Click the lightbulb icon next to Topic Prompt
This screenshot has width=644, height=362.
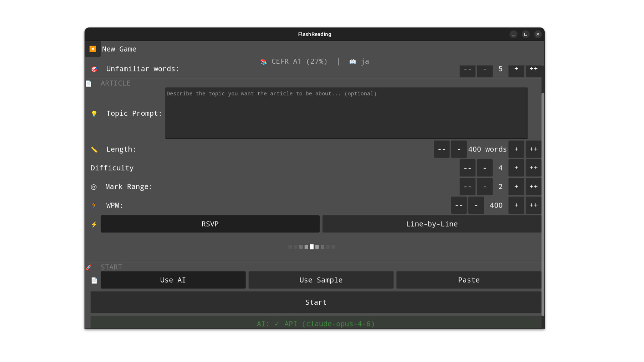[x=94, y=114]
